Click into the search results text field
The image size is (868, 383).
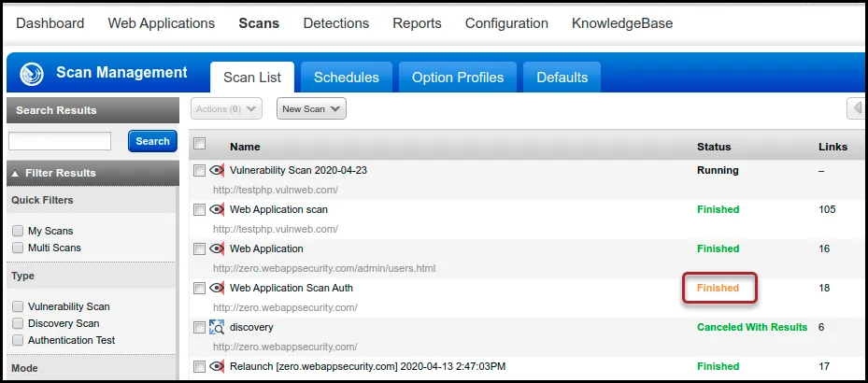[60, 141]
